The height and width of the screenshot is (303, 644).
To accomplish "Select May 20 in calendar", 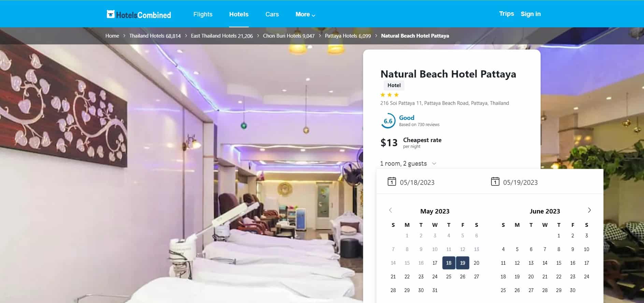I will 476,263.
